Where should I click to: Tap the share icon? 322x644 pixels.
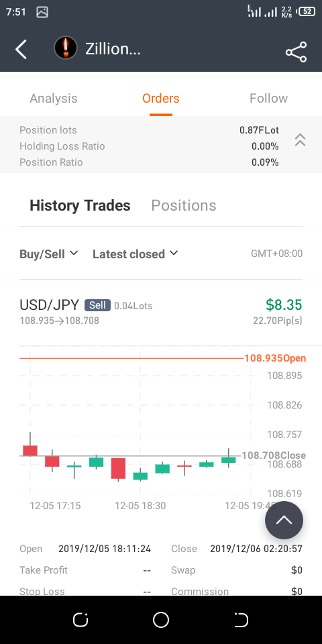coord(296,52)
